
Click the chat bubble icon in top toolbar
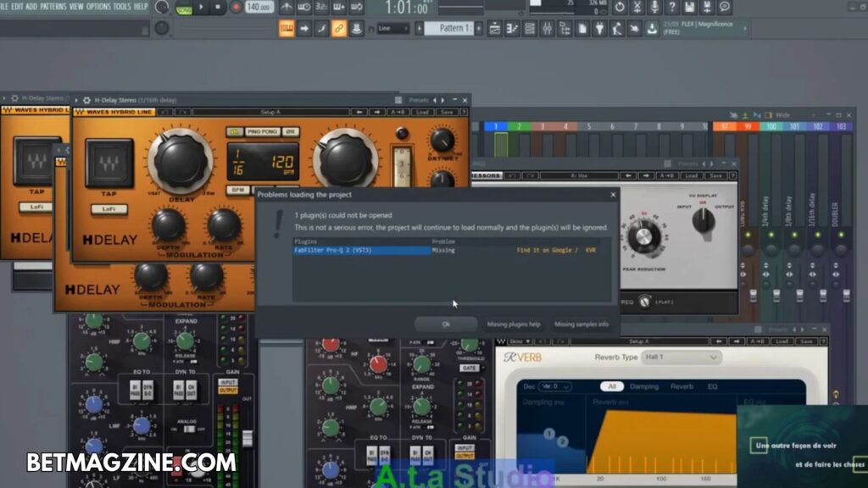(x=724, y=7)
